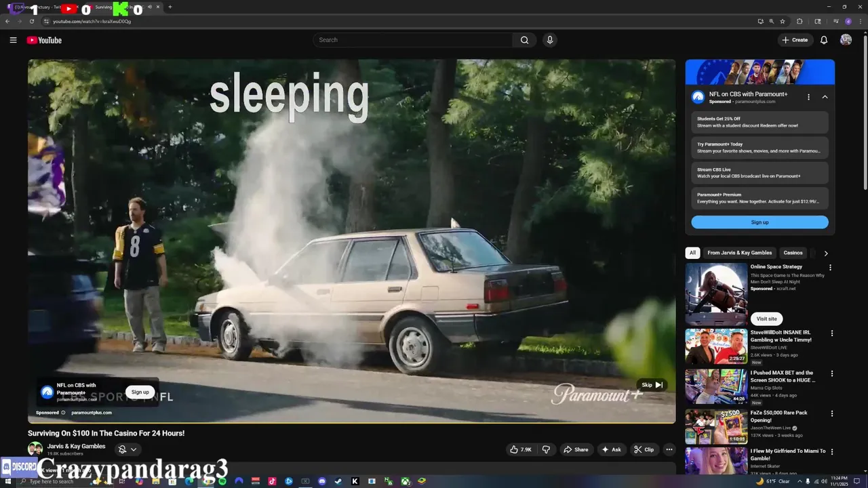
Task: Open Students Get 25% Off offer
Action: [759, 122]
